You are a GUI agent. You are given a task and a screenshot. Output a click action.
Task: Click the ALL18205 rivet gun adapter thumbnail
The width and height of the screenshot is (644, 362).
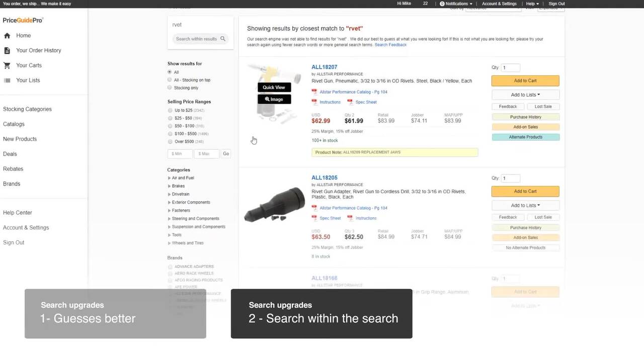(x=275, y=204)
